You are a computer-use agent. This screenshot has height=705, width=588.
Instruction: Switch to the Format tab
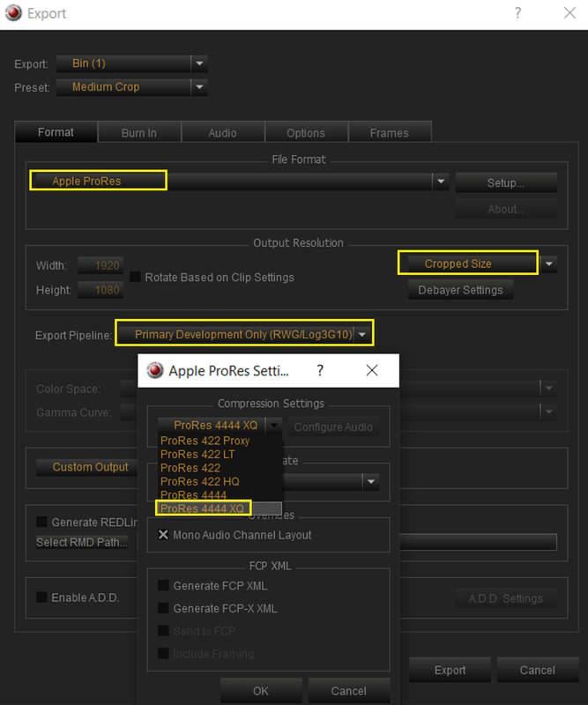[56, 132]
